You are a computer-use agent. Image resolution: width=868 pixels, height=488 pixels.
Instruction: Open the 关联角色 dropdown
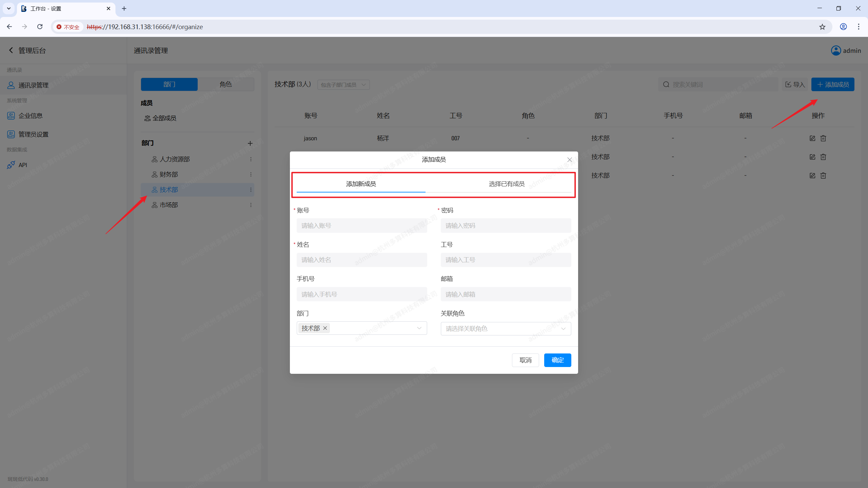(x=506, y=329)
